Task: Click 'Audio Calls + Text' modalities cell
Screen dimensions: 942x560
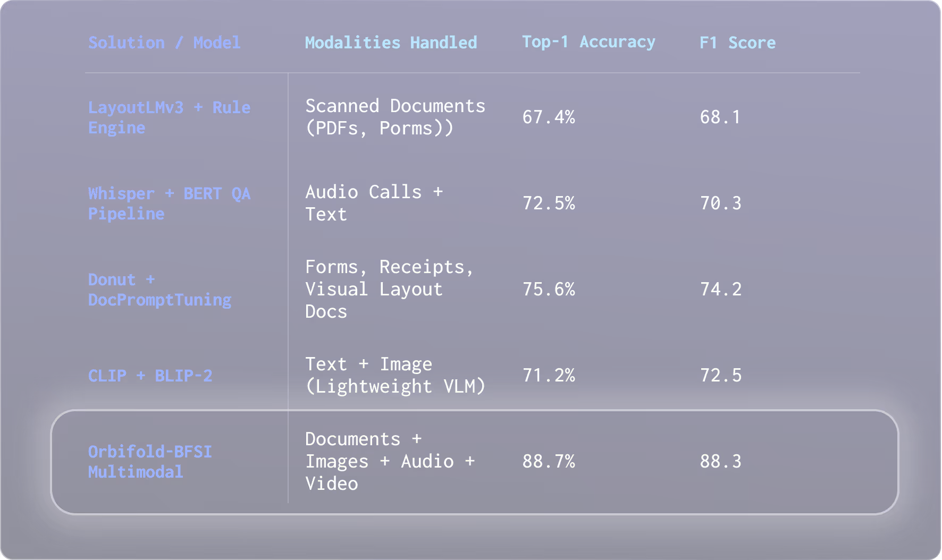Action: pos(374,203)
